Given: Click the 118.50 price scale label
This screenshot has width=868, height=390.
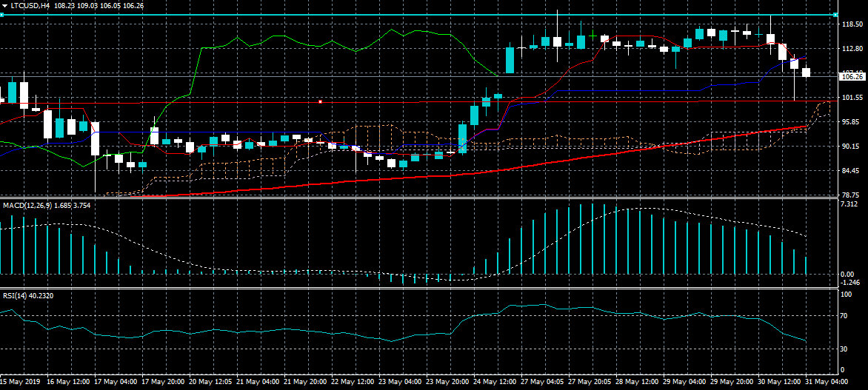Looking at the screenshot, I should (852, 24).
